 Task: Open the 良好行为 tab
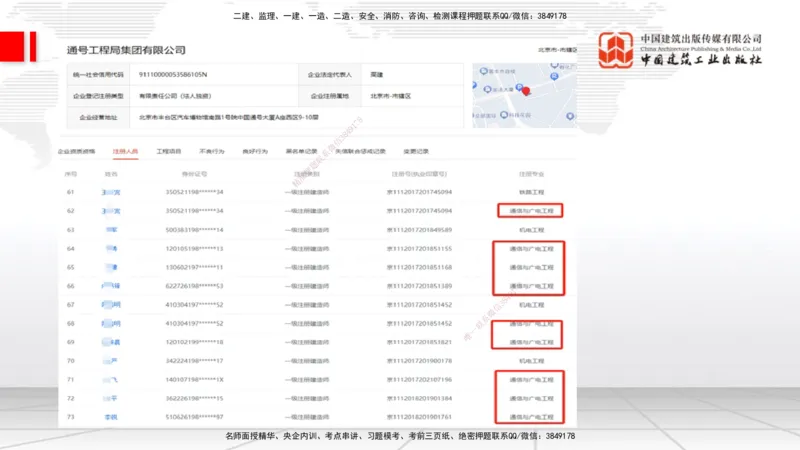[x=255, y=152]
